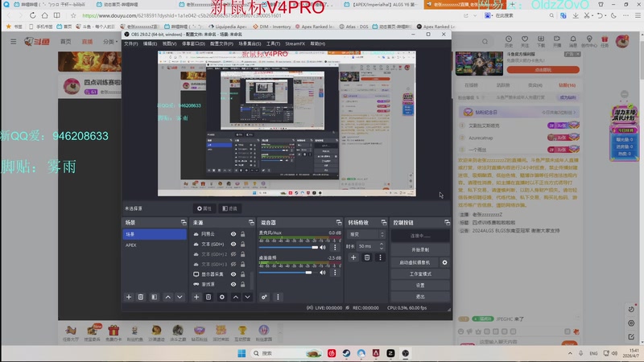
Task: Select the APEX scene in the 场景 (Scenes) list
Action: pyautogui.click(x=155, y=245)
